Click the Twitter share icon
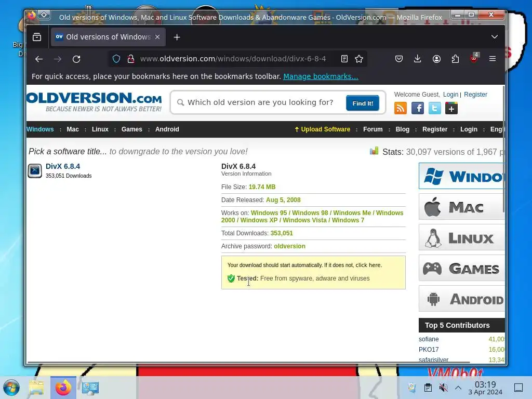Viewport: 532px width, 399px height. pyautogui.click(x=435, y=109)
